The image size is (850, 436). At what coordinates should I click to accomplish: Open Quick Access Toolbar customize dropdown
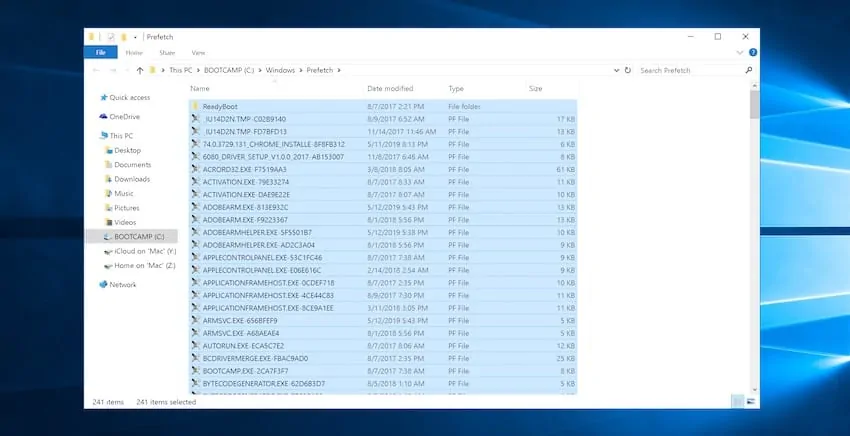coord(135,37)
